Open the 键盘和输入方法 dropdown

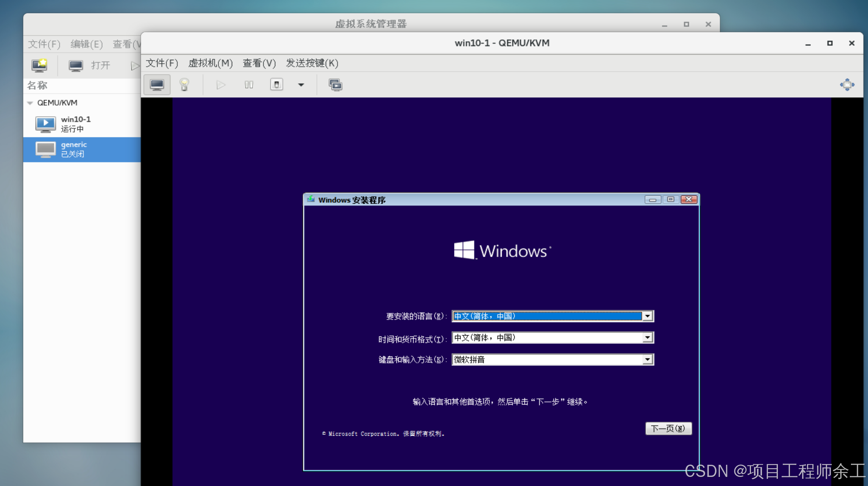[647, 360]
